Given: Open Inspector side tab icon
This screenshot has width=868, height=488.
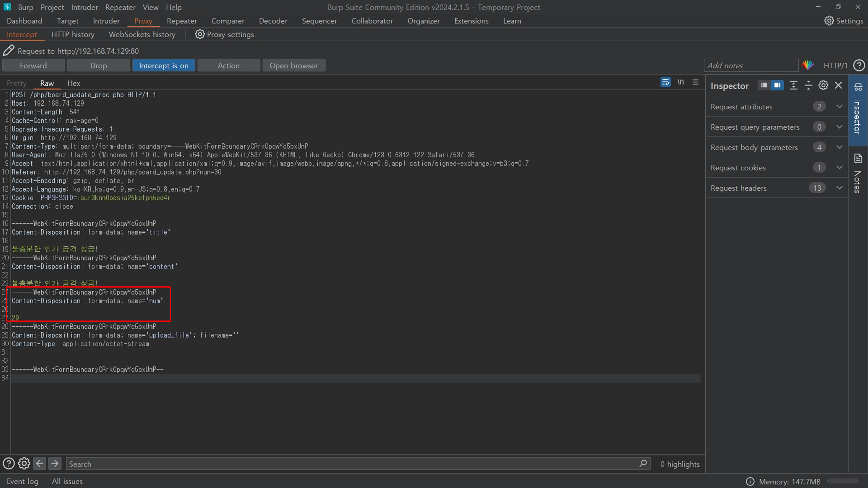Looking at the screenshot, I should point(858,87).
